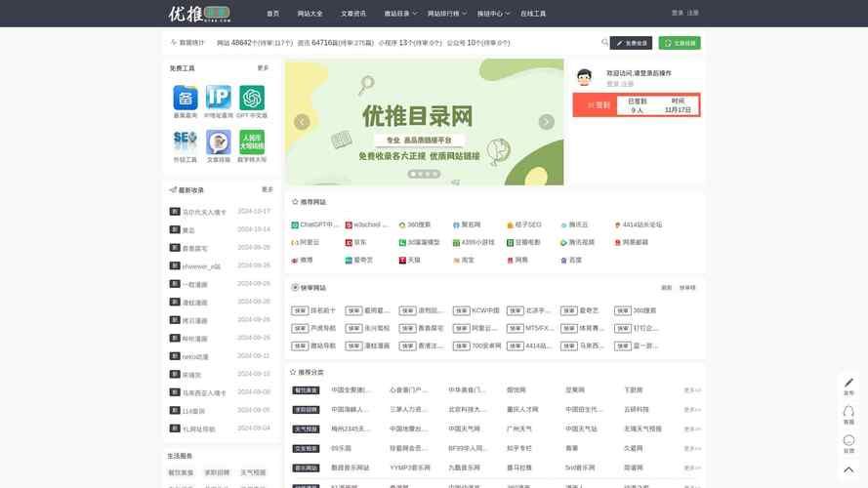Go to previous banner slide arrow
Viewport: 868px width, 488px height.
pos(302,122)
